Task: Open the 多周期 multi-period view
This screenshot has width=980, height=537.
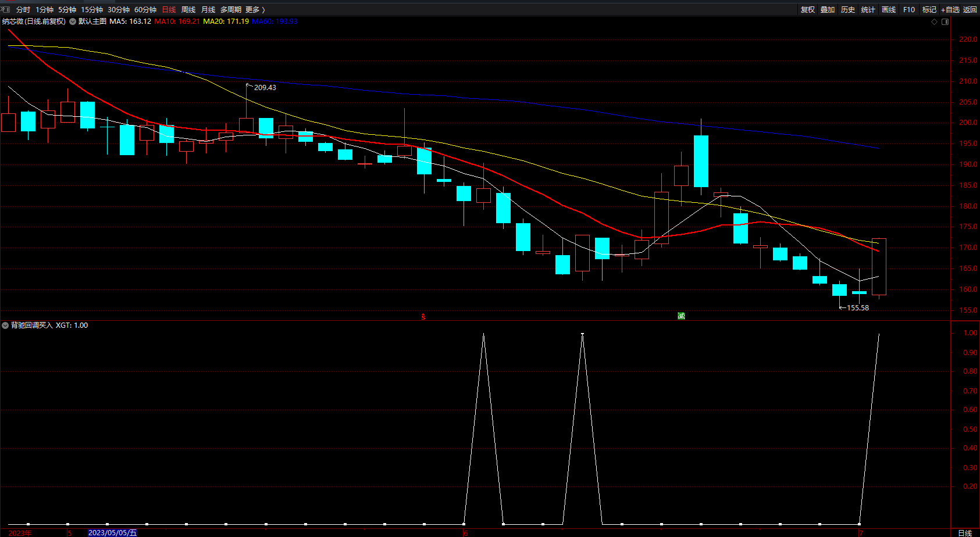Action: pyautogui.click(x=230, y=10)
